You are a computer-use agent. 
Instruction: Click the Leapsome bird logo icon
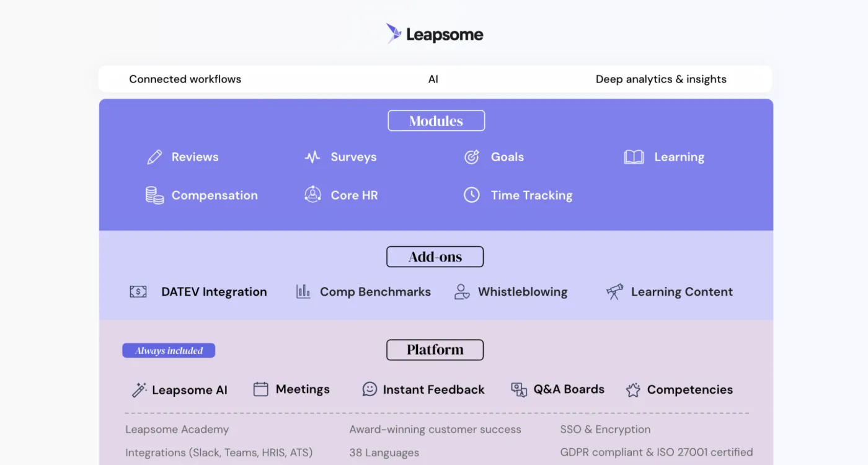click(x=394, y=33)
